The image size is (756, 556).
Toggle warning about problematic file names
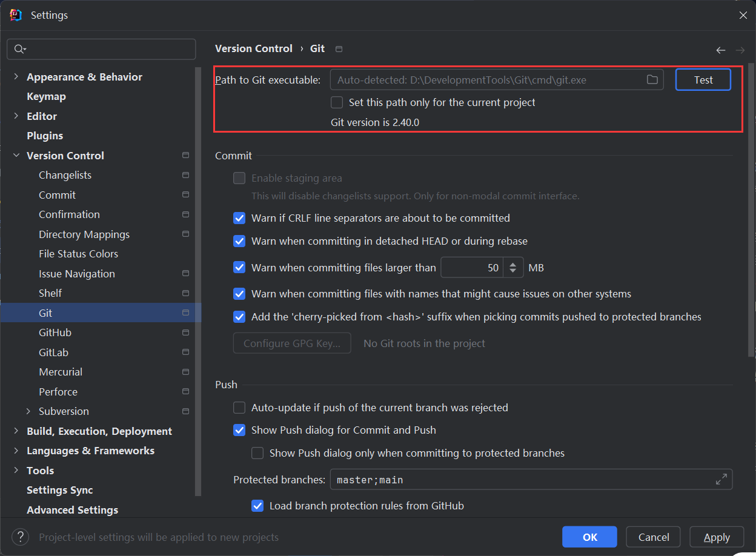(x=239, y=294)
